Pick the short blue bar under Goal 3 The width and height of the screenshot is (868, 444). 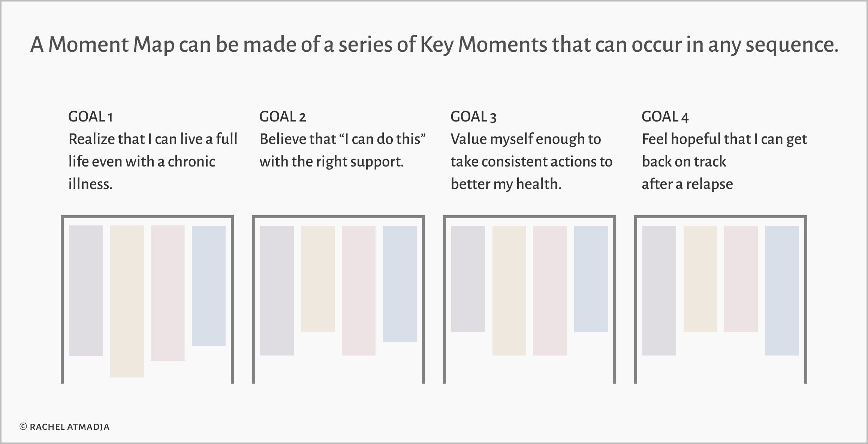click(x=591, y=279)
